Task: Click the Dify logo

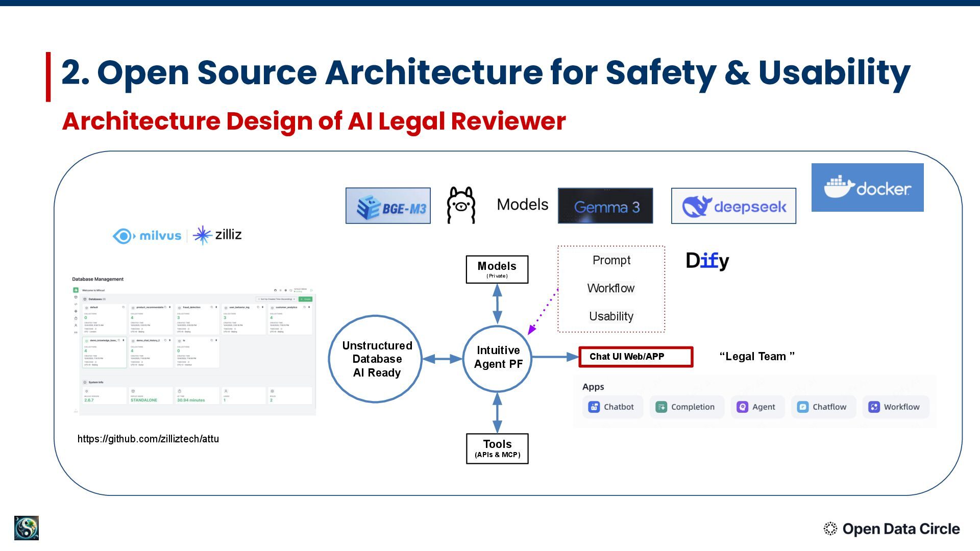Action: (707, 261)
